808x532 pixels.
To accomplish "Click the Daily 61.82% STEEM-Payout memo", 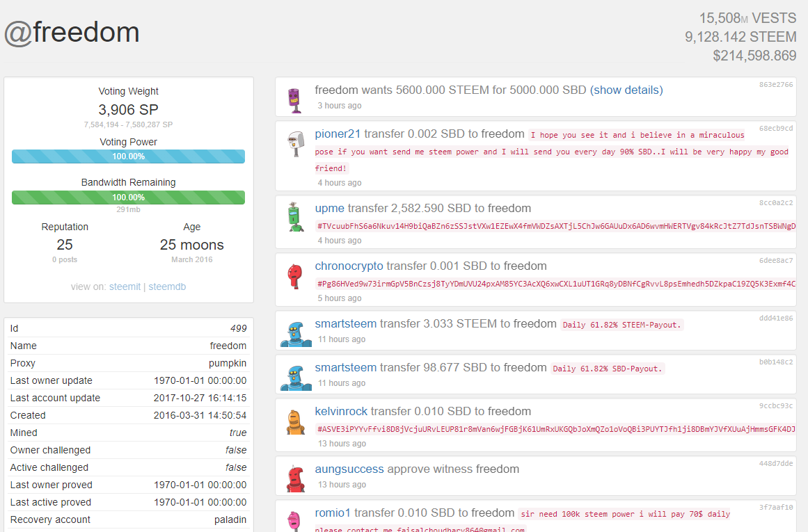I will coord(622,325).
